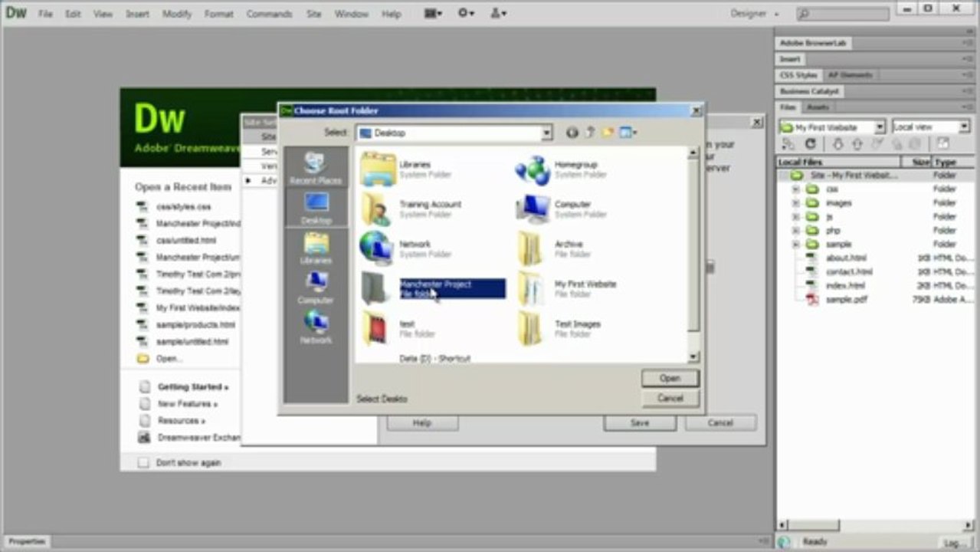Open recent item css/styles.css

(x=183, y=206)
